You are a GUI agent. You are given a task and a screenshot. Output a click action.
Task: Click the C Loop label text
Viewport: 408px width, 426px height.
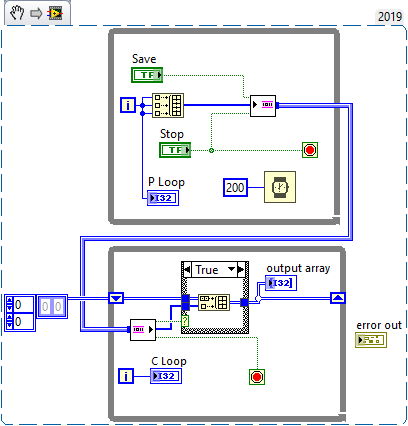pos(169,361)
